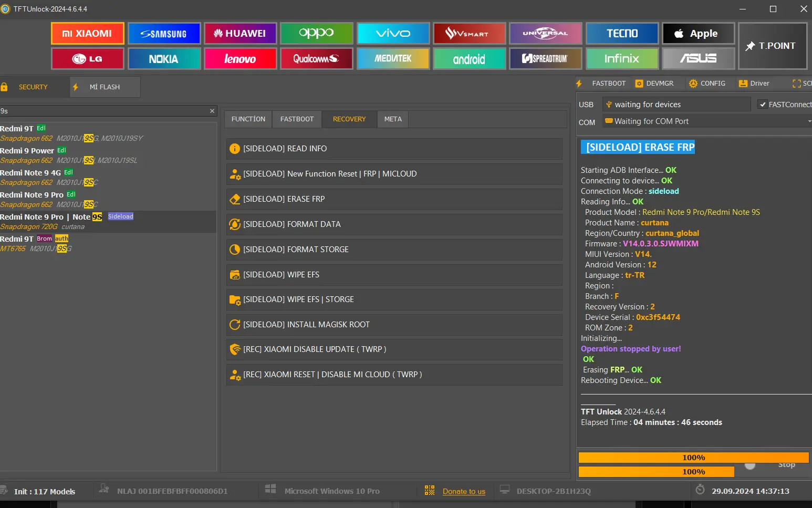This screenshot has height=508, width=812.
Task: Click the computer name monitor icon
Action: [x=505, y=490]
